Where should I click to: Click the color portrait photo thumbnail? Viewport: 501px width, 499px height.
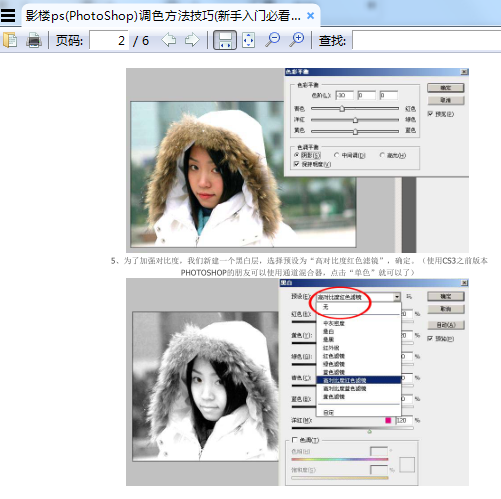pyautogui.click(x=243, y=174)
